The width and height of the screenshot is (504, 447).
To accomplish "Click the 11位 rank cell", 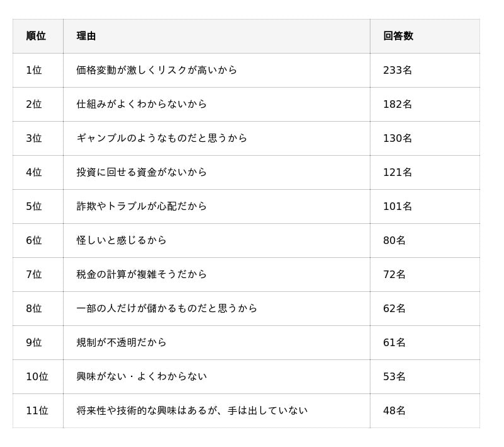I will pos(37,410).
